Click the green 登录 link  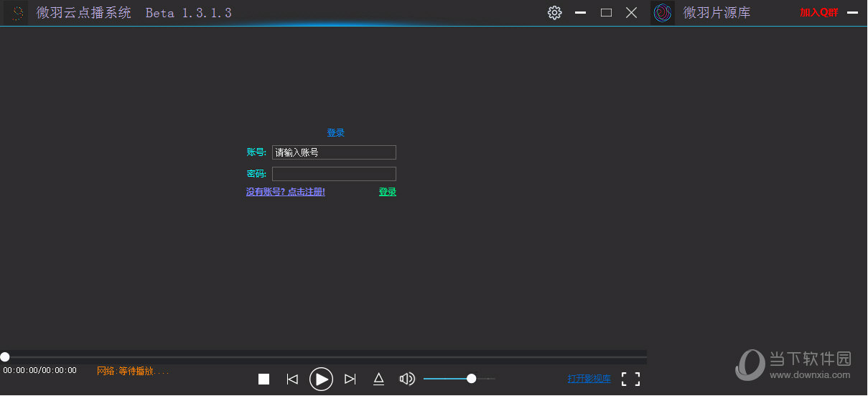point(388,192)
